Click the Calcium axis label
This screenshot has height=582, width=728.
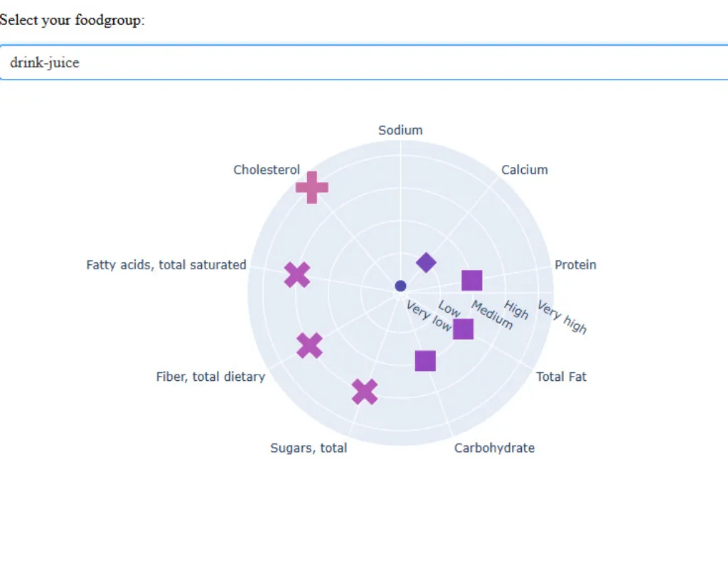525,170
